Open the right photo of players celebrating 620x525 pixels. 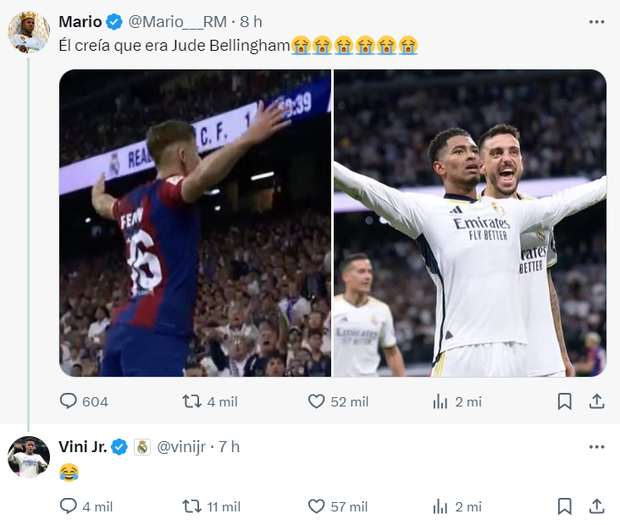[470, 223]
